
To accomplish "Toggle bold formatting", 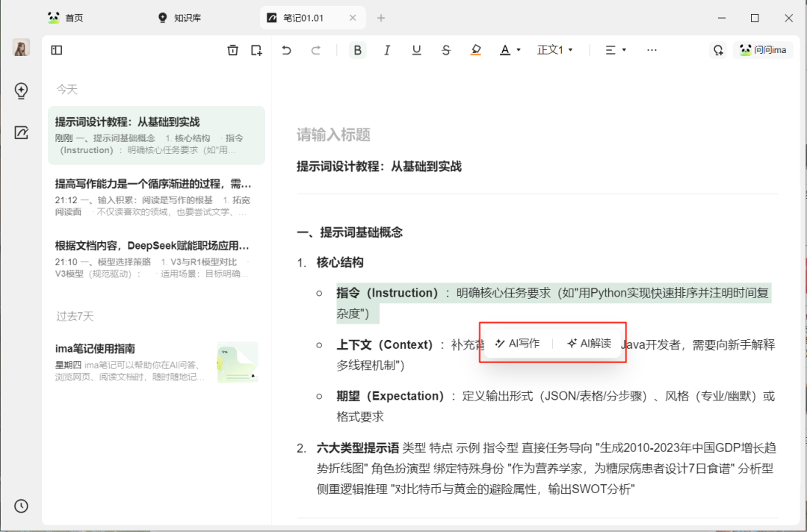I will point(358,49).
